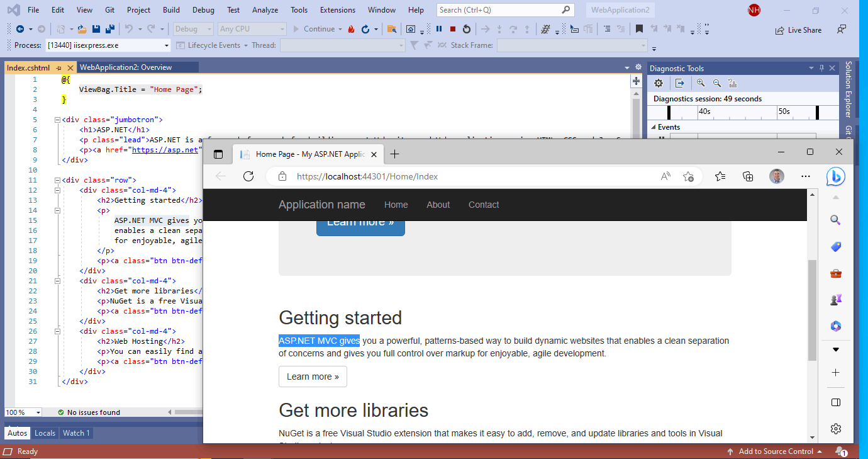868x459 pixels.
Task: Click the Save All icon
Action: pyautogui.click(x=109, y=29)
